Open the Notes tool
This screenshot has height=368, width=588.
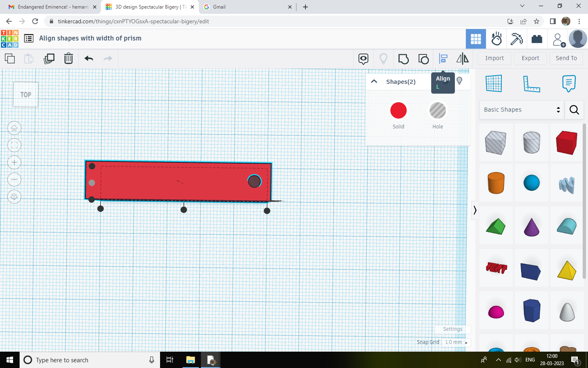pyautogui.click(x=568, y=83)
